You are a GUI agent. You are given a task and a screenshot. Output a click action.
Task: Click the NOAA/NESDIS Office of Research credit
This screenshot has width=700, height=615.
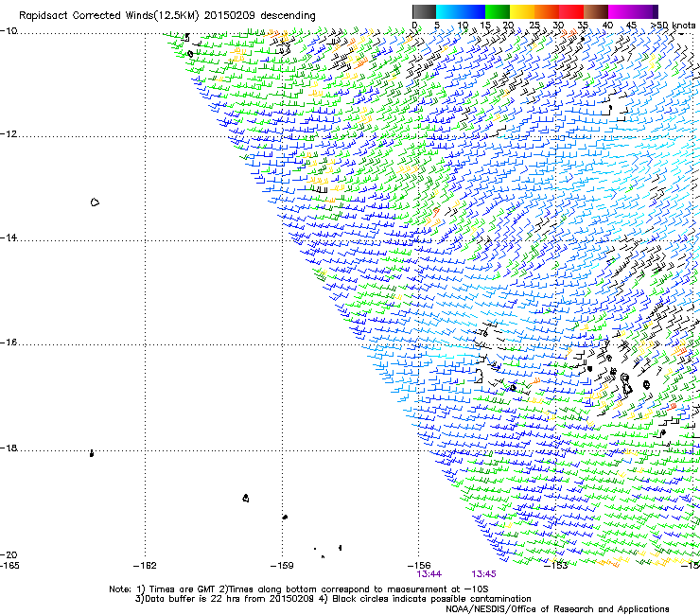[x=557, y=609]
